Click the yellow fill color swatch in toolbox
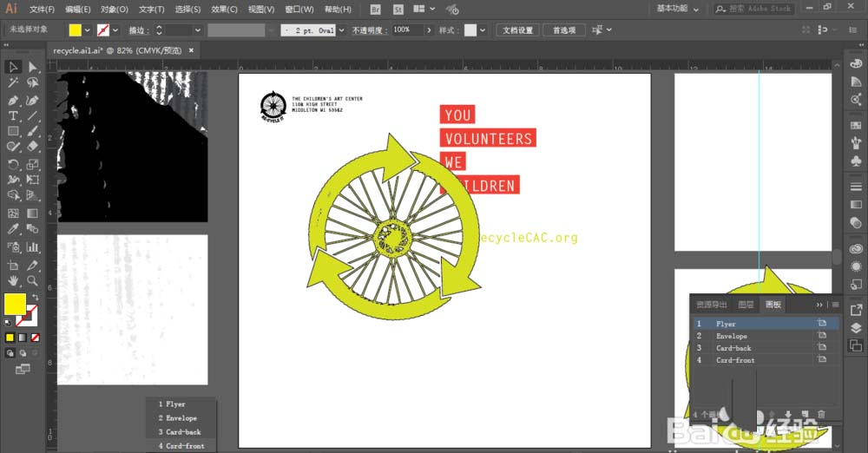 point(15,304)
